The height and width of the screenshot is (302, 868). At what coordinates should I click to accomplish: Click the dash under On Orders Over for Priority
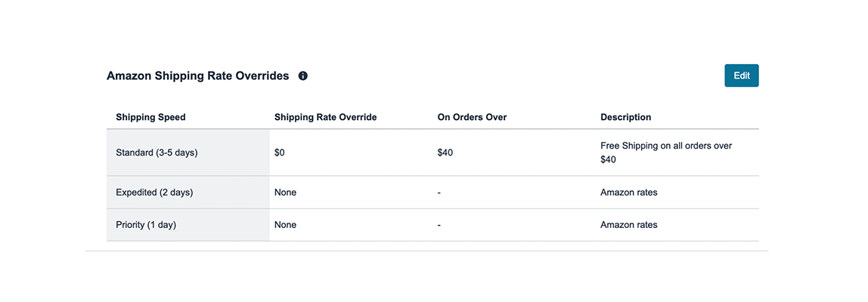click(x=439, y=225)
